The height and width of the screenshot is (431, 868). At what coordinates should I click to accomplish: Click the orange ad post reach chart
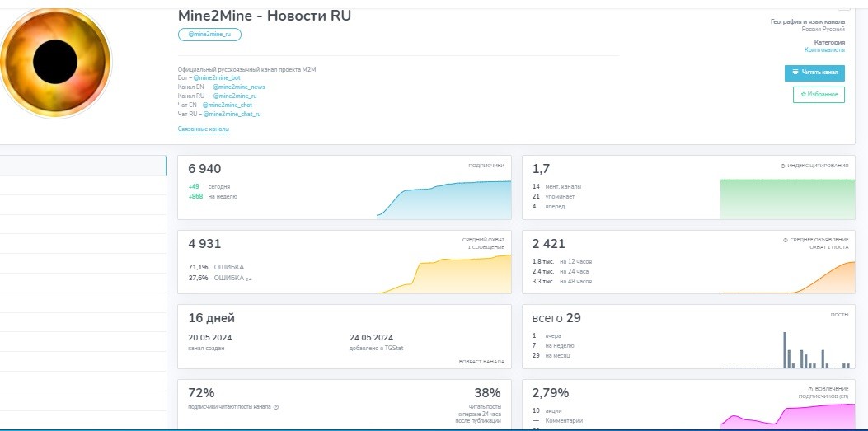[787, 277]
